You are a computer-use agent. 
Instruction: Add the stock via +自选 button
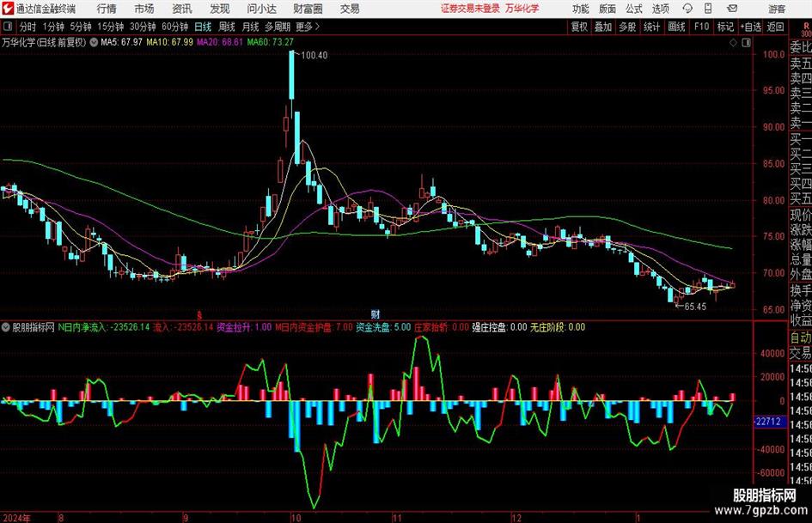[750, 27]
